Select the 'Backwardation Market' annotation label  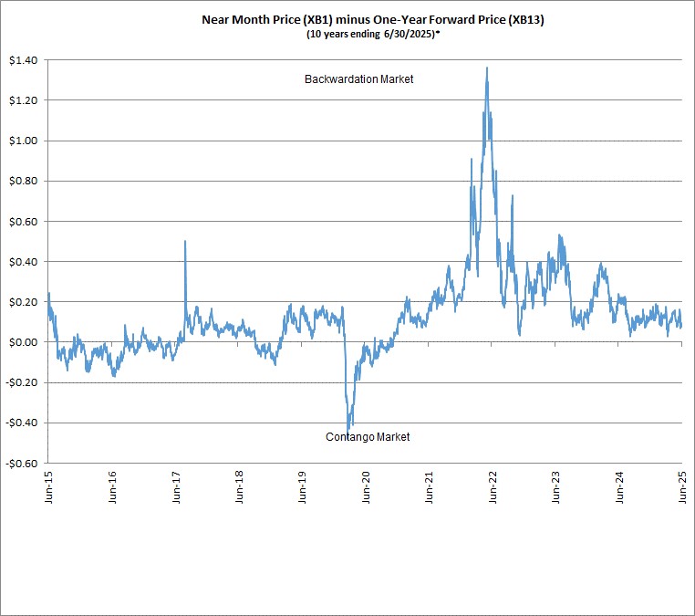click(359, 79)
